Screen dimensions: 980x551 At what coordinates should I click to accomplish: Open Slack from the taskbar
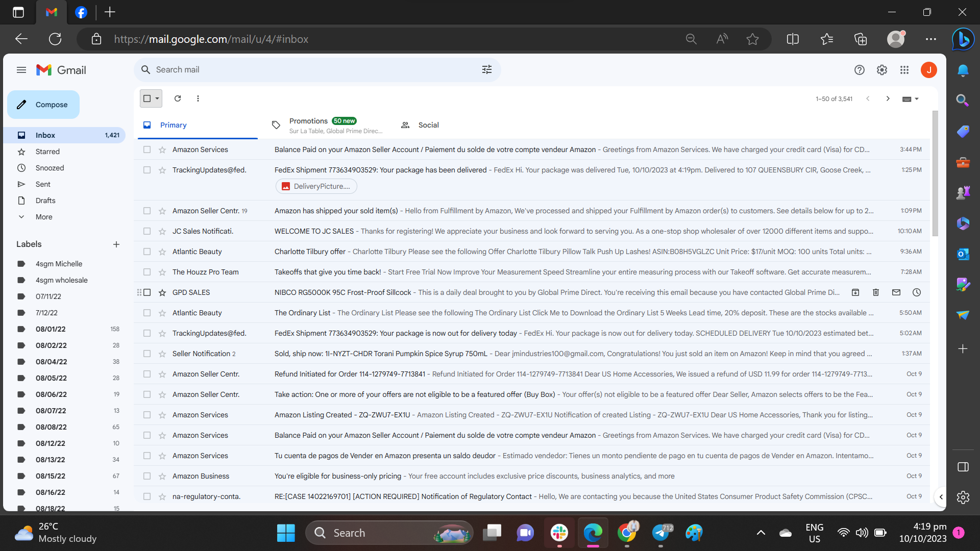point(559,533)
